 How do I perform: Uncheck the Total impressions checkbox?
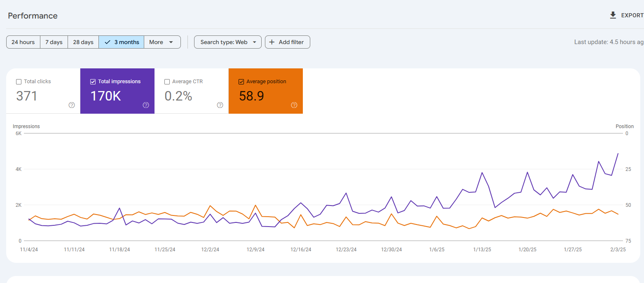(93, 82)
